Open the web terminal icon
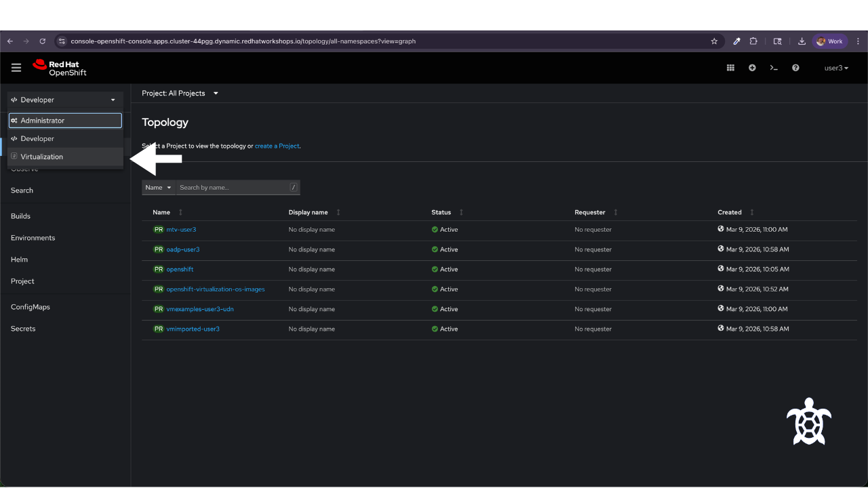Image resolution: width=868 pixels, height=488 pixels. 774,68
